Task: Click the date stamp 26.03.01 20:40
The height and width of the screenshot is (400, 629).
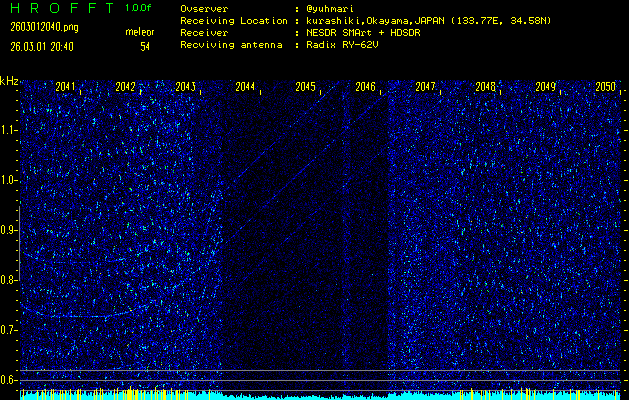Action: 42,47
